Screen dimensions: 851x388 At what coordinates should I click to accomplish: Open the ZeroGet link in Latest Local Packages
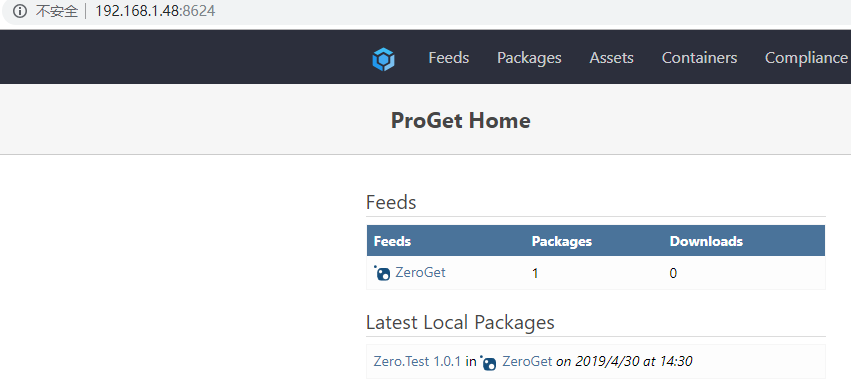(527, 361)
